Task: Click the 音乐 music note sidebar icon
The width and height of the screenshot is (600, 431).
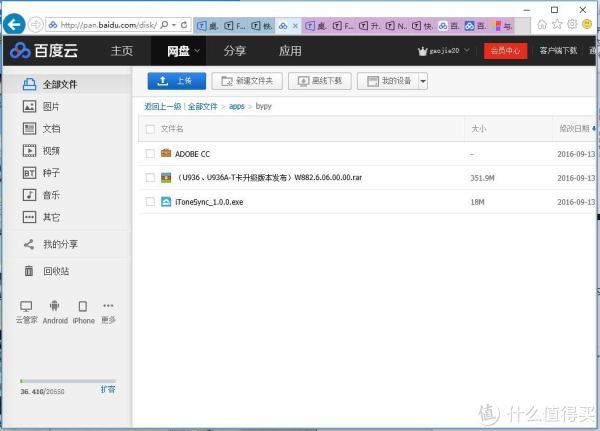Action: tap(29, 195)
